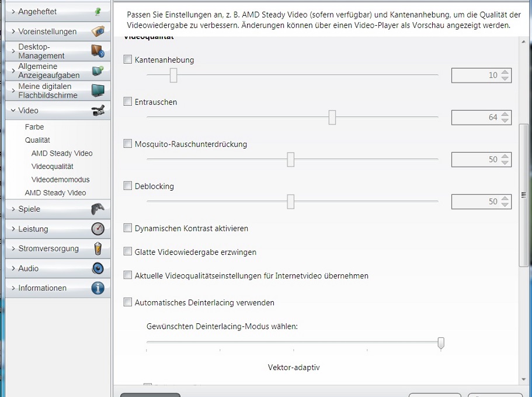532x397 pixels.
Task: Click the Vektor-adaptiv mode label
Action: 294,367
